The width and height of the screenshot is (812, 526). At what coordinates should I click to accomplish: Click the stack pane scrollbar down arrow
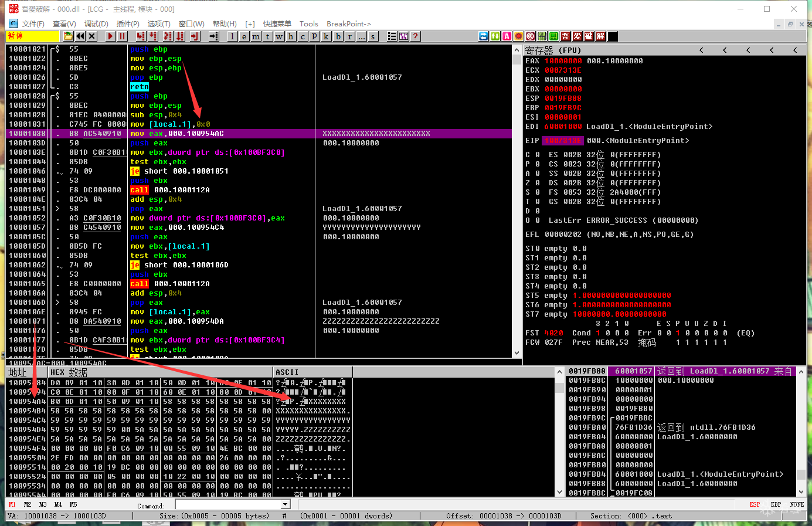pos(801,492)
